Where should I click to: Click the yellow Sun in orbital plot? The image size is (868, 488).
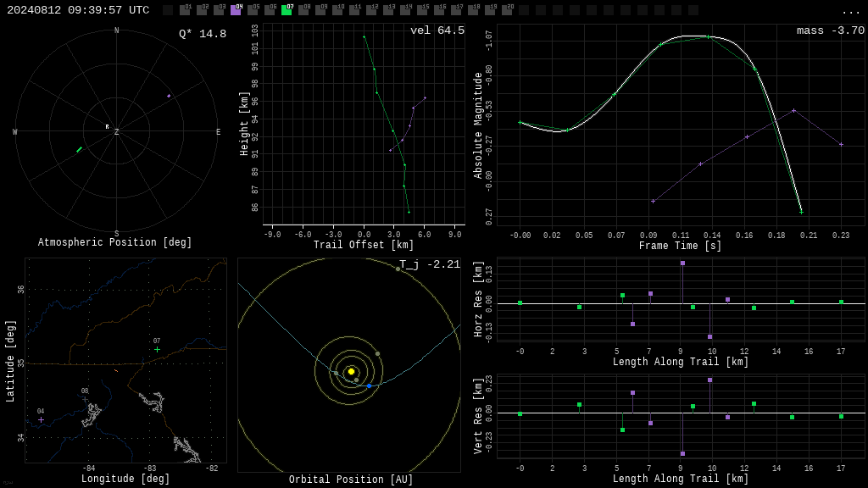point(351,371)
